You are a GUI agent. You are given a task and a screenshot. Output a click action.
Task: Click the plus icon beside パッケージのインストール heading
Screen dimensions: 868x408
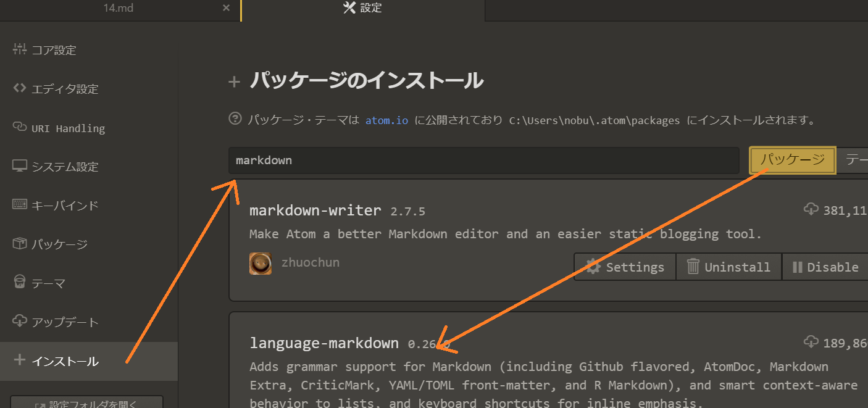[233, 82]
